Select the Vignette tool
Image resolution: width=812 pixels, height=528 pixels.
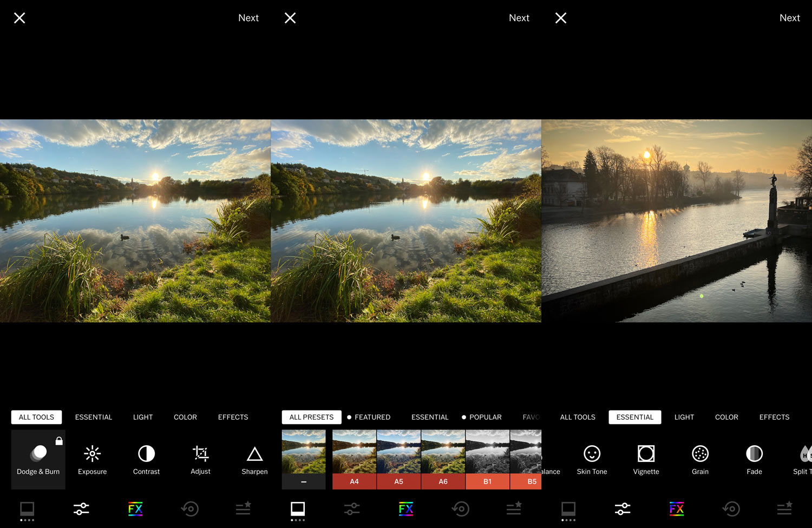pyautogui.click(x=646, y=459)
